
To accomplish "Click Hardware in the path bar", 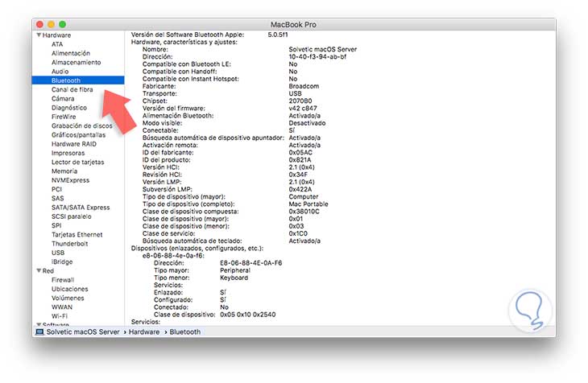I will pos(144,332).
